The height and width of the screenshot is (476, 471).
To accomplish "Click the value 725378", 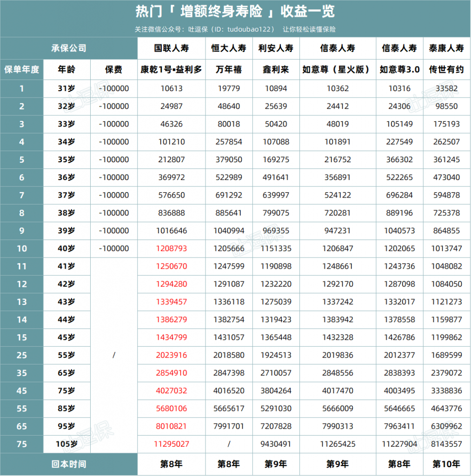I will [446, 213].
